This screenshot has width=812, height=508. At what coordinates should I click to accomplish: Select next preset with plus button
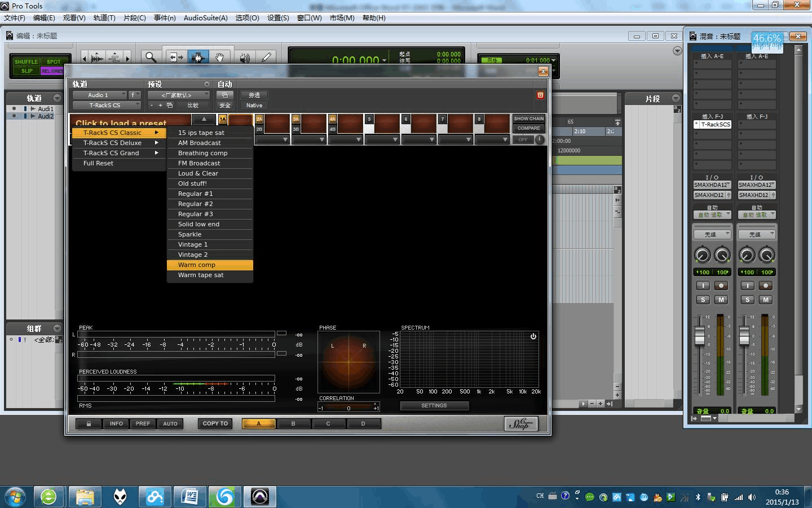pos(160,106)
